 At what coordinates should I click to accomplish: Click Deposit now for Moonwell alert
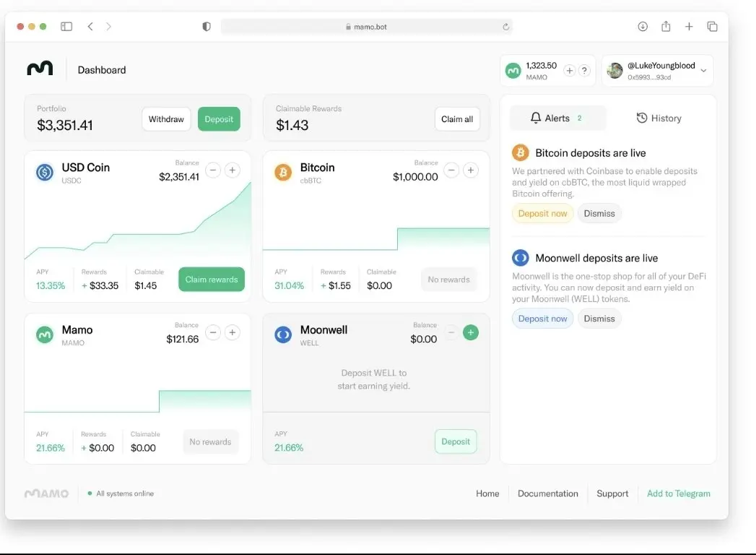point(542,319)
